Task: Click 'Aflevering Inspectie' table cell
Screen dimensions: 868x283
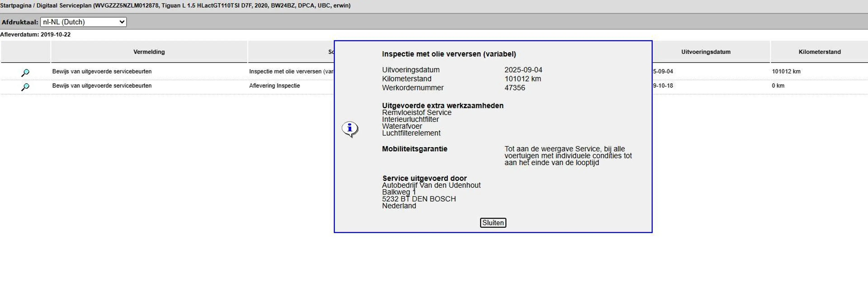Action: tap(274, 86)
